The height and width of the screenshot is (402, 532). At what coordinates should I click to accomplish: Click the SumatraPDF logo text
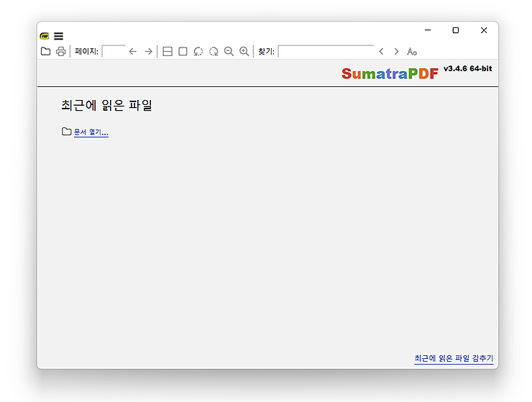[x=390, y=73]
